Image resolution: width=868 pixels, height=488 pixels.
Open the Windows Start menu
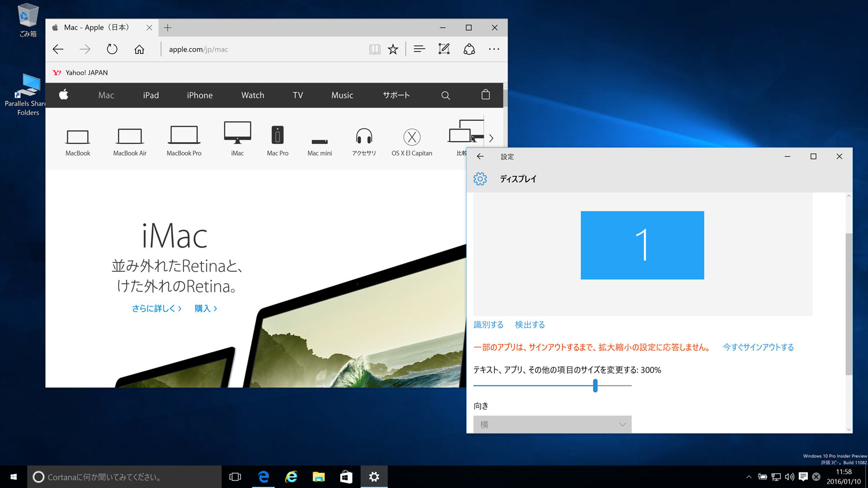[13, 477]
